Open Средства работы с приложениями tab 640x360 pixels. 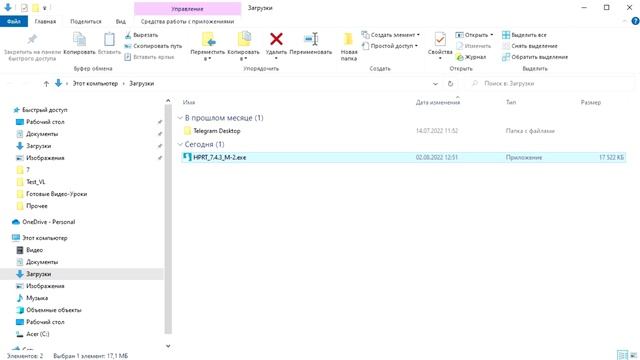[187, 21]
